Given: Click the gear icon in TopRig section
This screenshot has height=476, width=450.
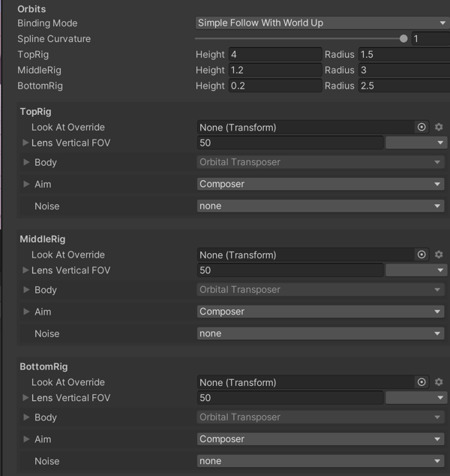Looking at the screenshot, I should point(439,128).
